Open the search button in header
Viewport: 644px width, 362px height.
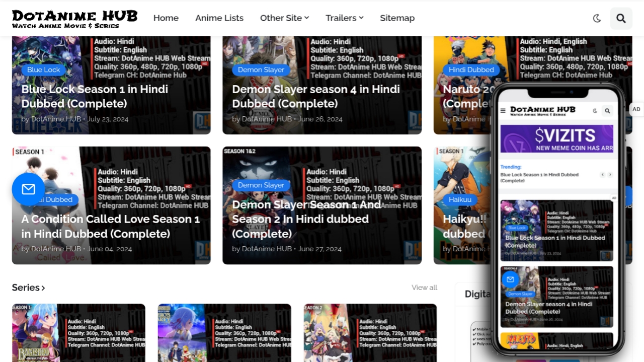[x=621, y=18]
